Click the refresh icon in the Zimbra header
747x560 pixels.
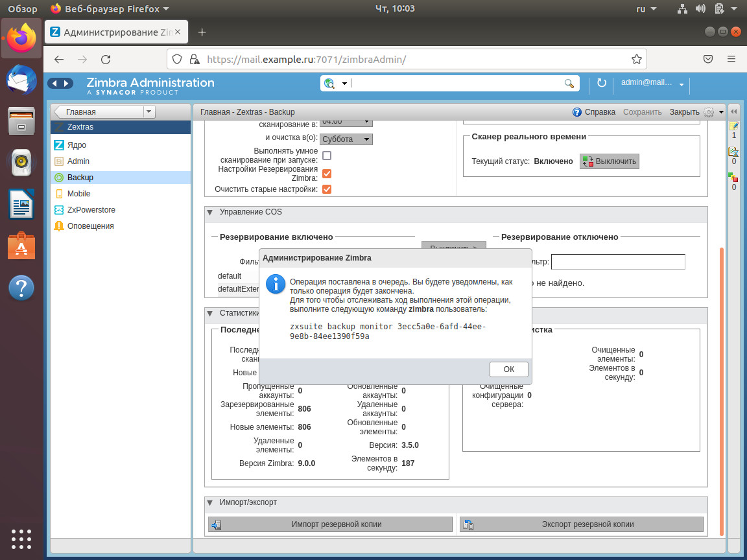[x=601, y=83]
